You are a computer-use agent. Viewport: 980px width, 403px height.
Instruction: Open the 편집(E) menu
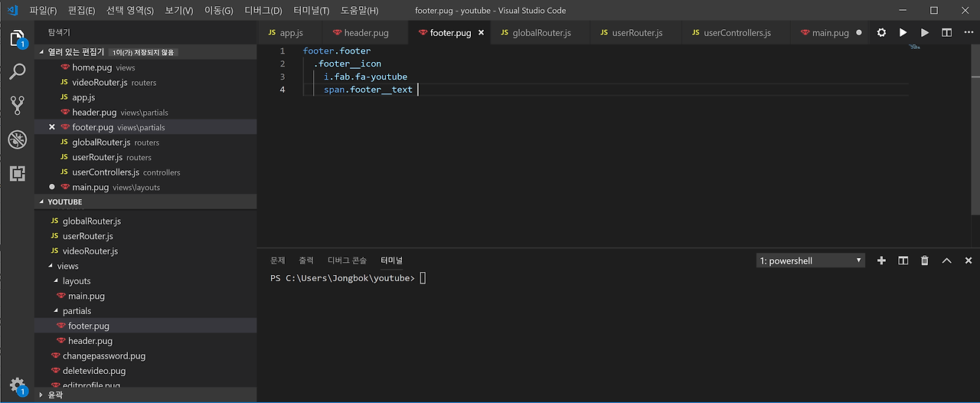click(81, 11)
